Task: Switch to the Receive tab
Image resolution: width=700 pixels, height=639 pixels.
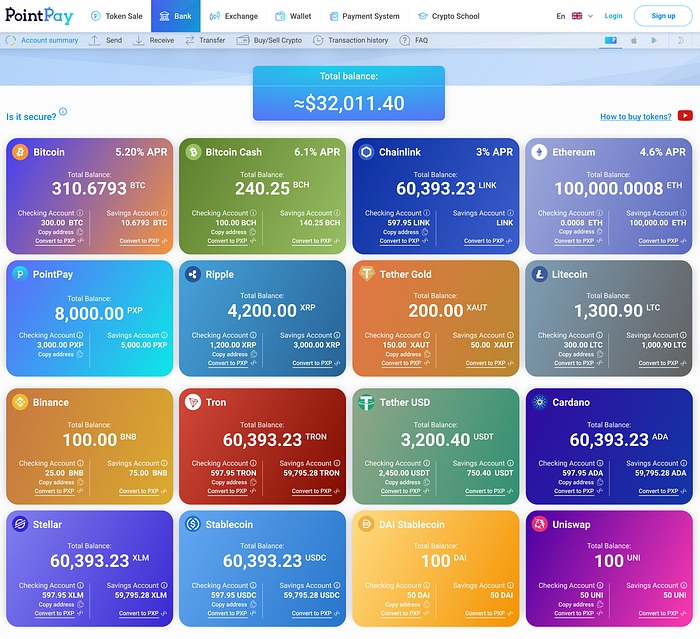Action: (154, 40)
